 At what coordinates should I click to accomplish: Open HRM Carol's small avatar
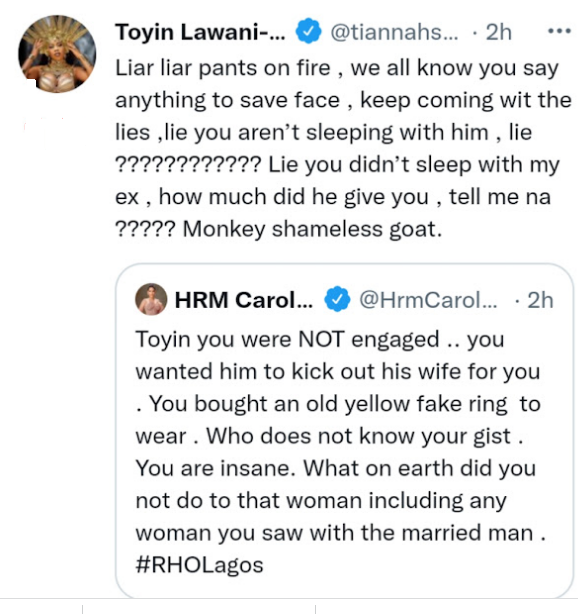(x=151, y=299)
